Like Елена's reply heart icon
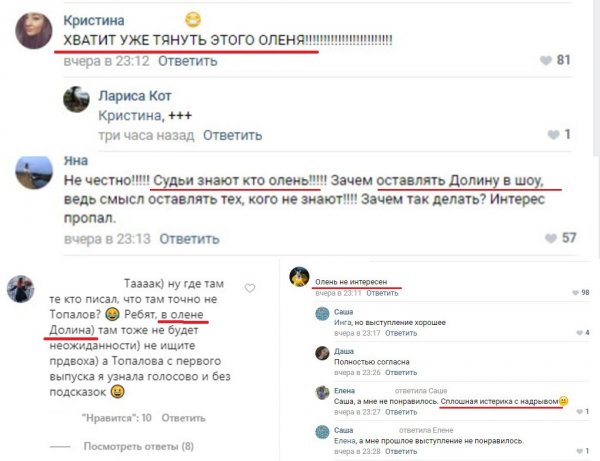 [x=579, y=412]
